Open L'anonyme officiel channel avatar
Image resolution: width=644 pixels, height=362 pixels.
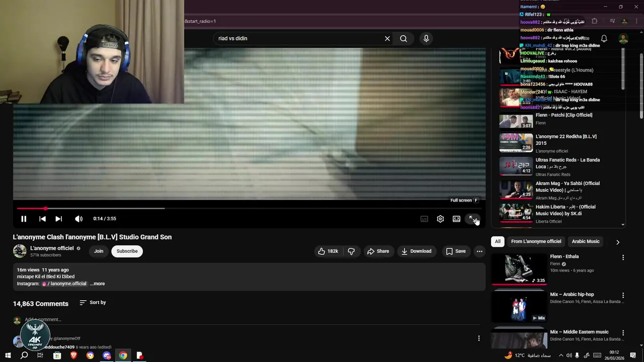click(20, 251)
